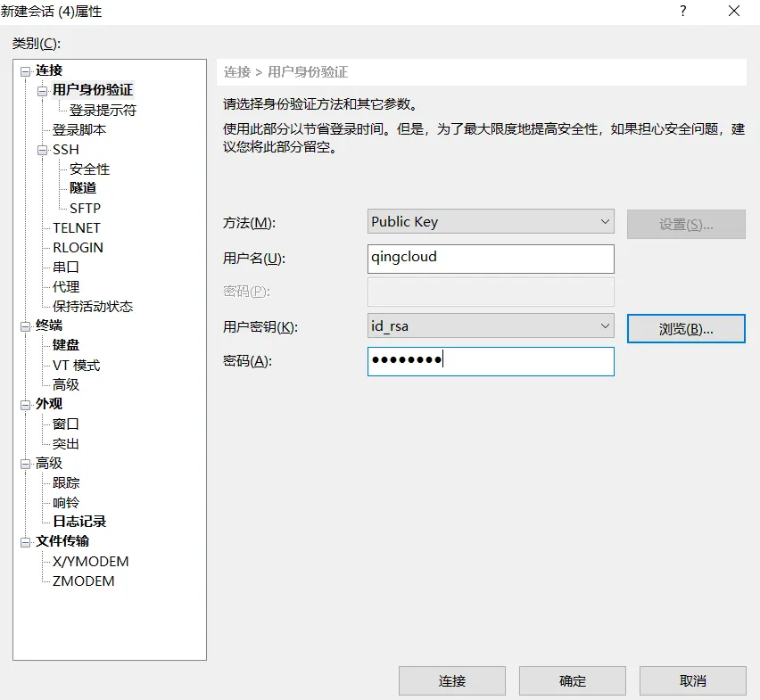Collapse the 外观 tree node
This screenshot has height=700, width=760.
click(25, 406)
